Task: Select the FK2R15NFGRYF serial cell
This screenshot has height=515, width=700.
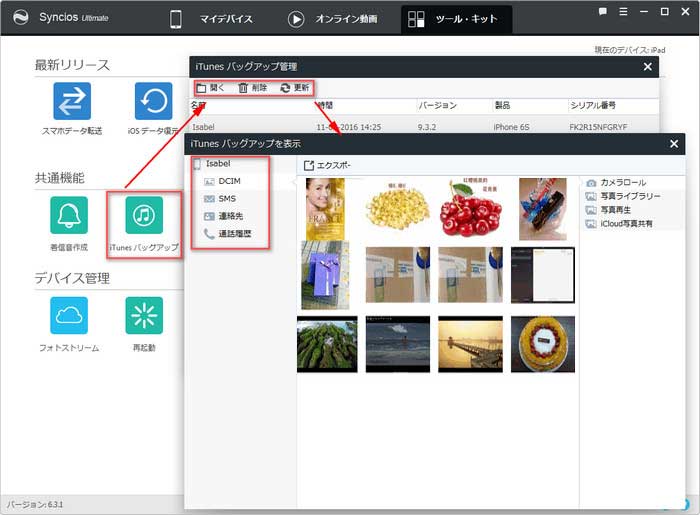Action: 598,127
